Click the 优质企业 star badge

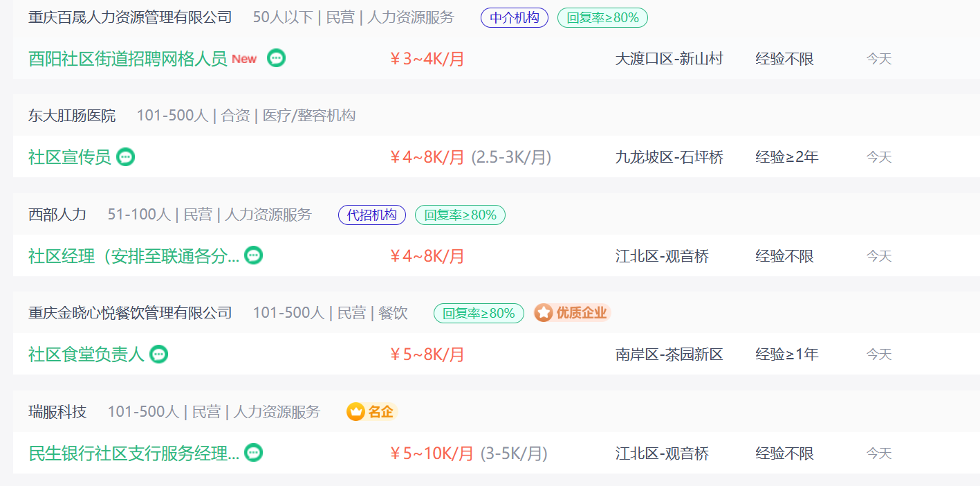point(572,313)
